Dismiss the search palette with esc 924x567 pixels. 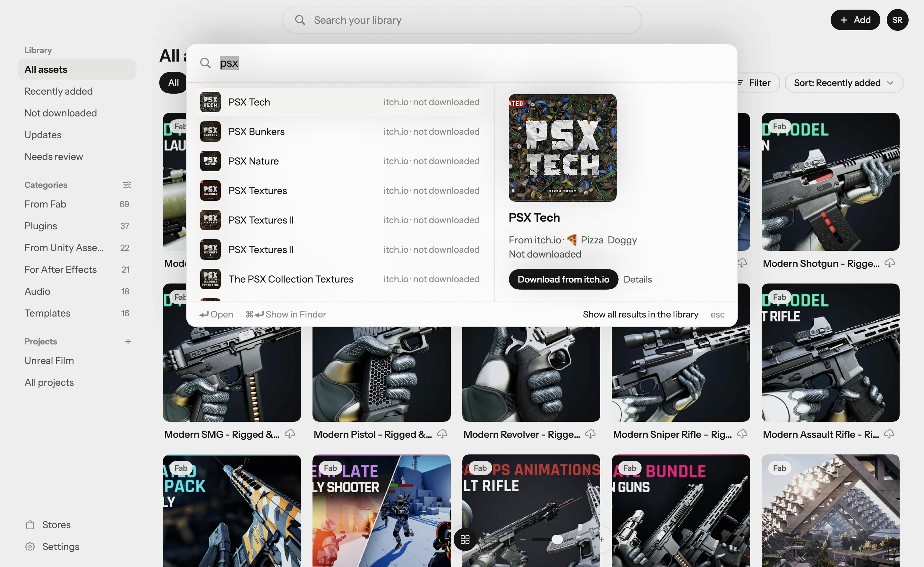click(717, 314)
